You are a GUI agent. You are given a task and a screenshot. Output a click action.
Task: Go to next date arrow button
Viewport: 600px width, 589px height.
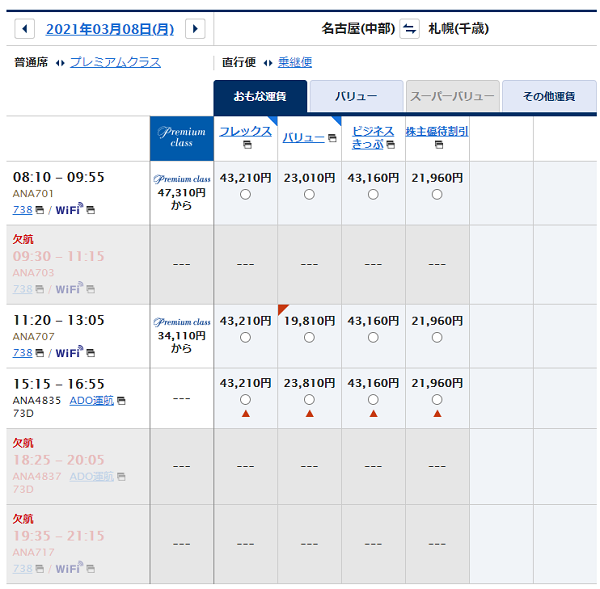click(x=195, y=29)
